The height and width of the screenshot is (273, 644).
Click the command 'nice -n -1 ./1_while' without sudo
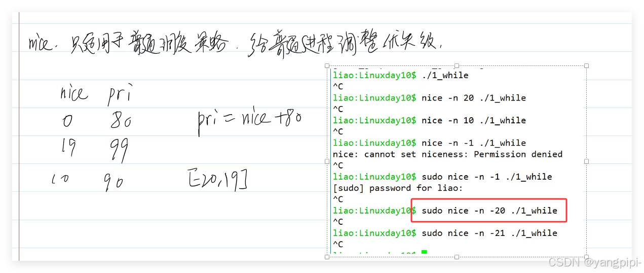point(473,143)
